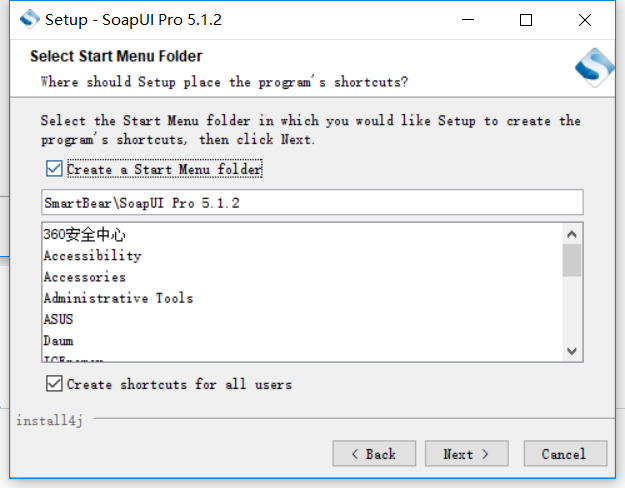The image size is (625, 488).
Task: Click the folder list scroll up arrow
Action: (x=572, y=234)
